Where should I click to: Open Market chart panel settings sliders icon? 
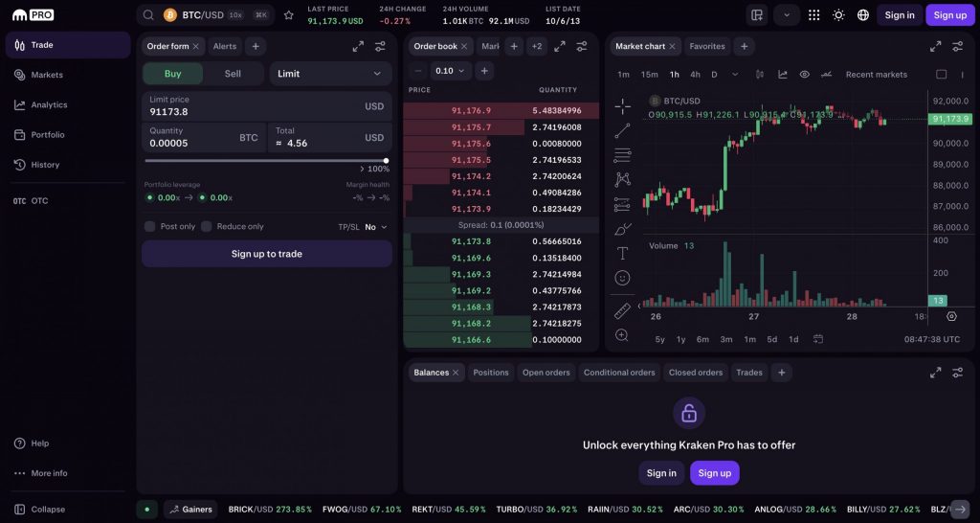pyautogui.click(x=957, y=46)
